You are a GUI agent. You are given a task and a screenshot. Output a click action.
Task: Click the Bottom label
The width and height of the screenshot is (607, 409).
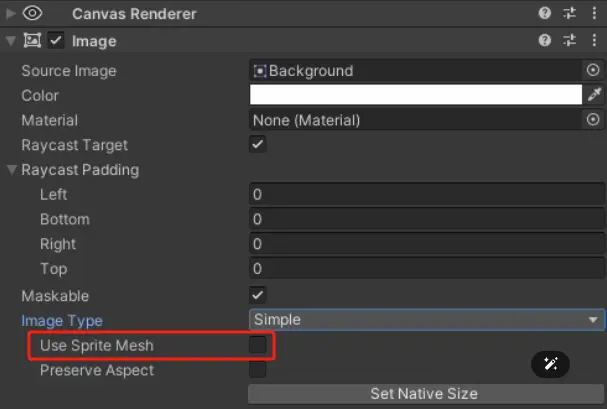coord(65,219)
